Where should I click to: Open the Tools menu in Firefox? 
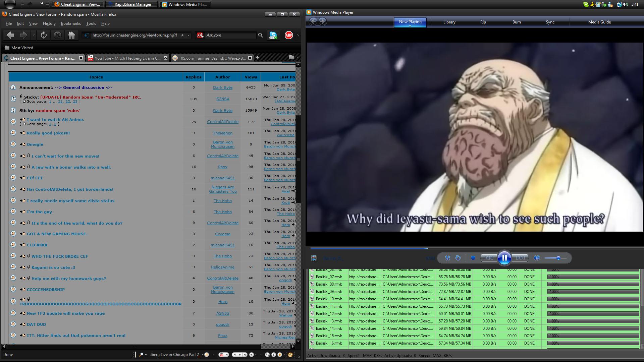coord(91,23)
